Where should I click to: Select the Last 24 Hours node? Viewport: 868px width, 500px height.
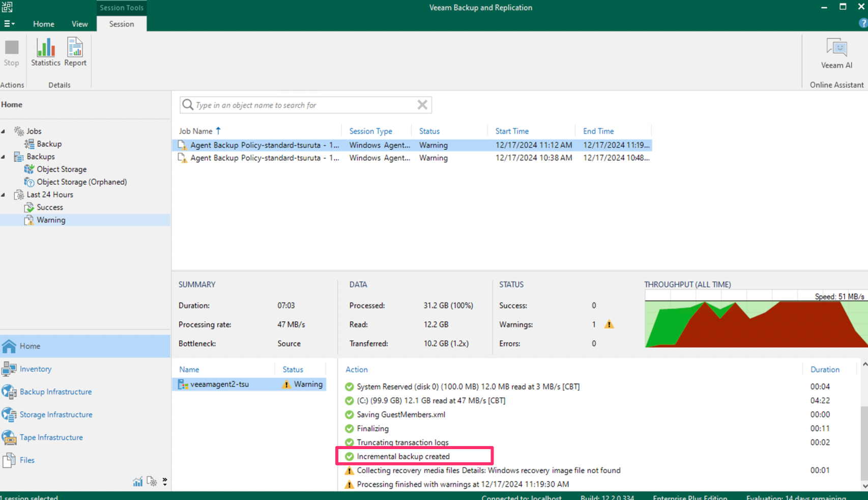coord(50,195)
